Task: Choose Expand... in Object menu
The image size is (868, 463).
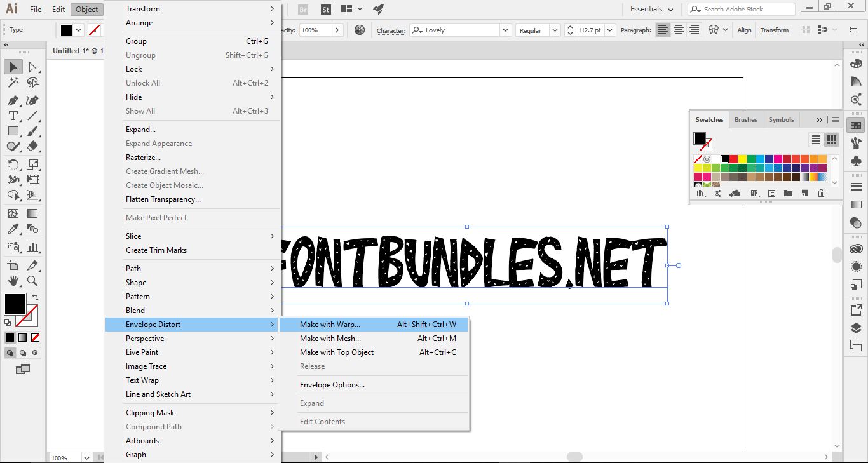Action: (193, 130)
